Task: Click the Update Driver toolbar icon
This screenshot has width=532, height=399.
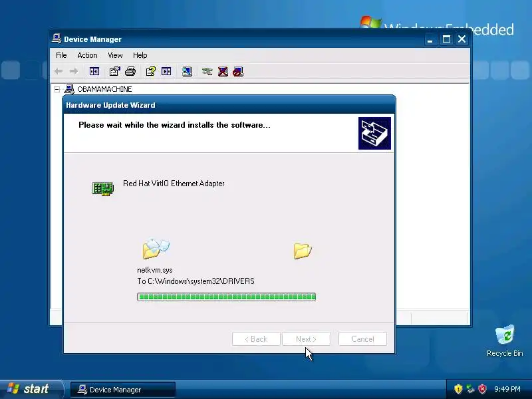Action: coord(207,71)
